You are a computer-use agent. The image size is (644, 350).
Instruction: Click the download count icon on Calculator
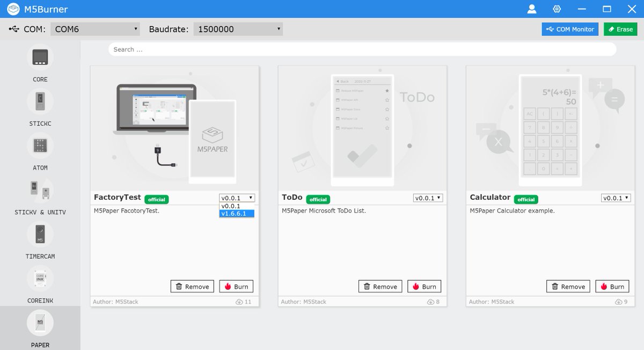pyautogui.click(x=618, y=302)
